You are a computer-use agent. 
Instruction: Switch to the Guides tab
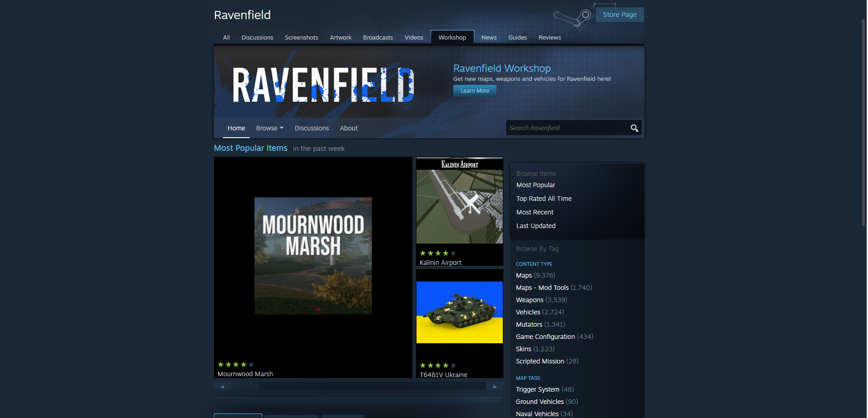(x=517, y=37)
